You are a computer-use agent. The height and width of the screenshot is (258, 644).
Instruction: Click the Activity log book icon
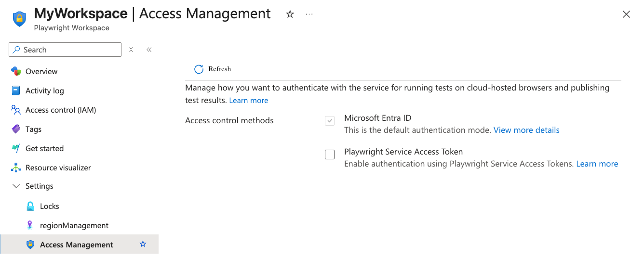[16, 90]
